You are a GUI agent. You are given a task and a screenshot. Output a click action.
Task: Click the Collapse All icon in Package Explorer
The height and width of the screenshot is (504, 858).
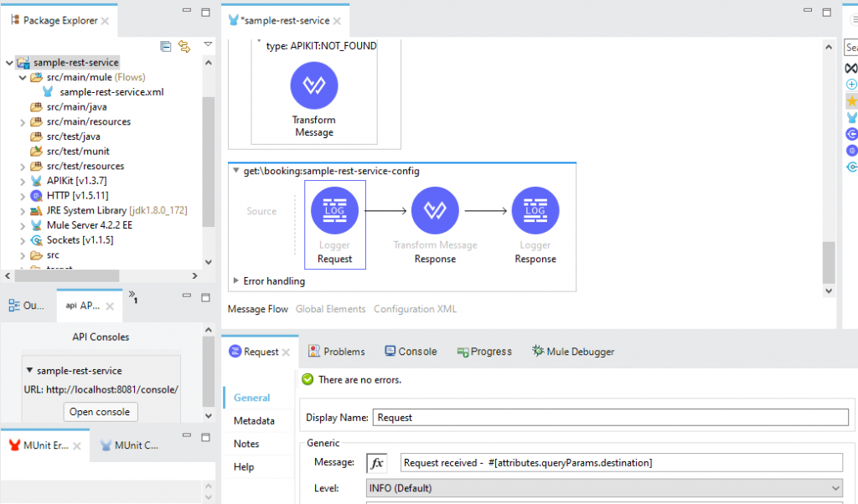(165, 47)
